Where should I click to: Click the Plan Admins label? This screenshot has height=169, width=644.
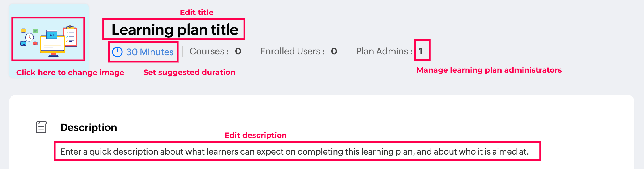coord(384,51)
